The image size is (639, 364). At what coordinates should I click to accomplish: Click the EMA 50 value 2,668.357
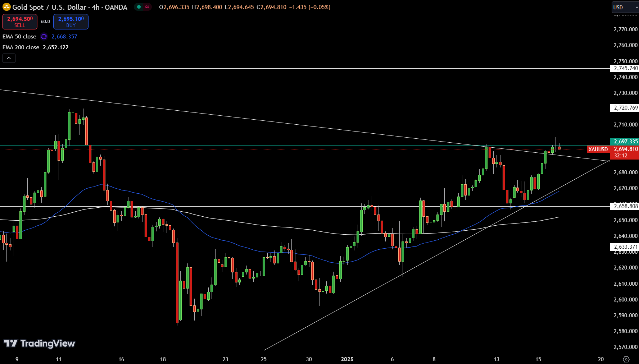[x=64, y=37]
